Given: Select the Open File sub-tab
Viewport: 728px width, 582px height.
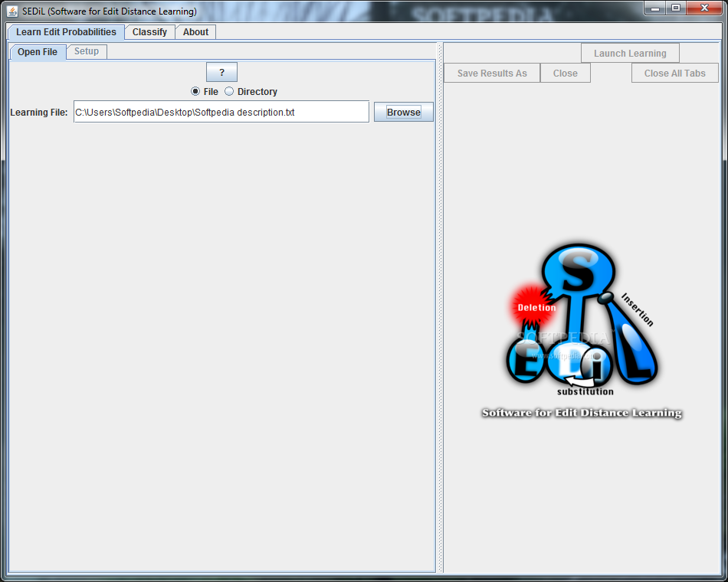Looking at the screenshot, I should pyautogui.click(x=38, y=52).
